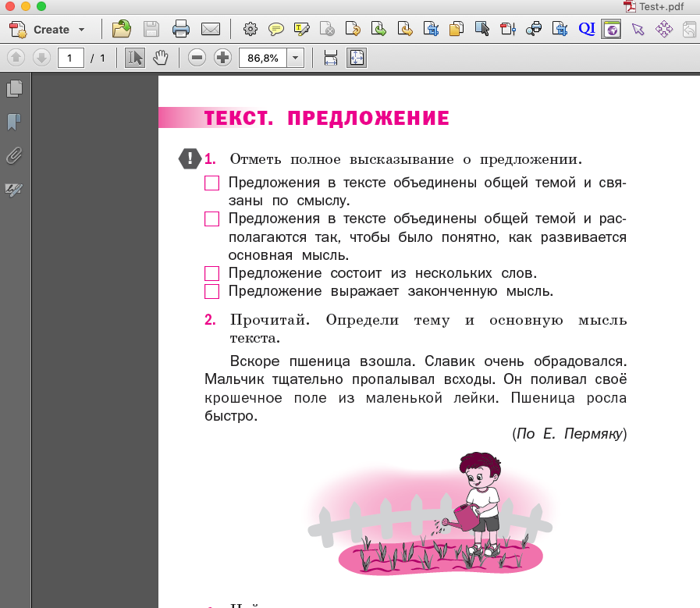Click the 86,8% zoom value field
700x608 pixels.
pos(263,58)
